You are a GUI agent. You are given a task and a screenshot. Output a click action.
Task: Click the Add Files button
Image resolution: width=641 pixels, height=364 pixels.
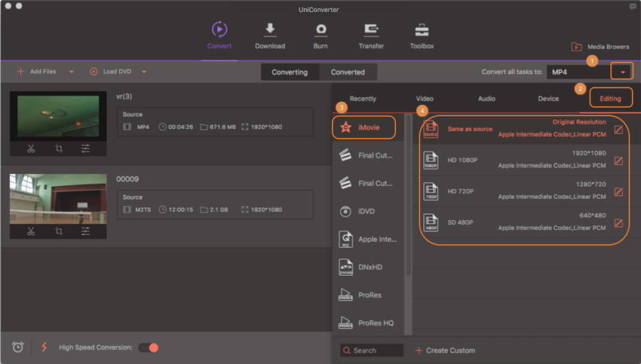point(37,72)
